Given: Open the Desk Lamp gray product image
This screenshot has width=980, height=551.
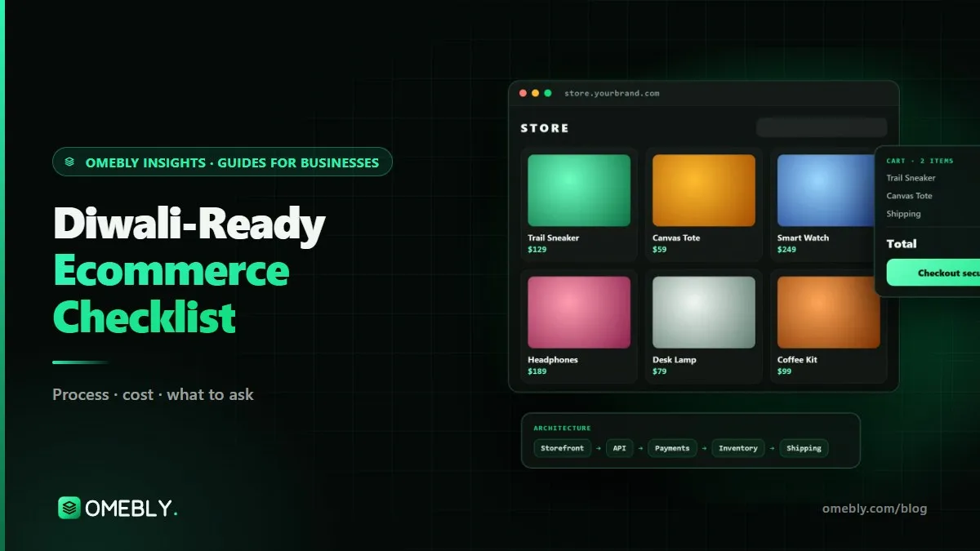Looking at the screenshot, I should (704, 313).
